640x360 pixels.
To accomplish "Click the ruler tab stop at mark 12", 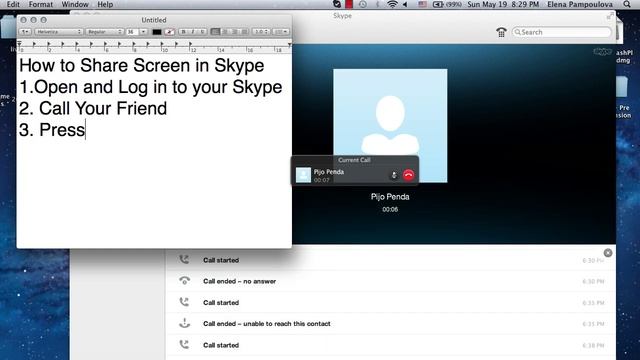I will tap(191, 44).
